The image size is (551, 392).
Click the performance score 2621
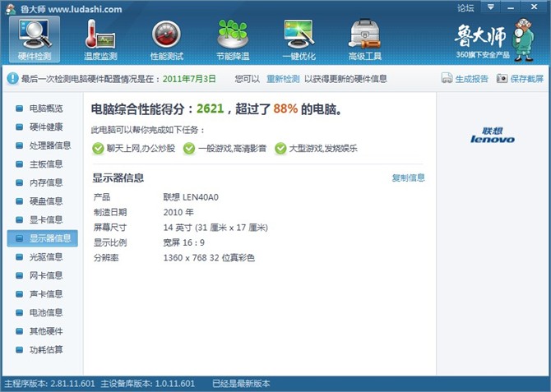[211, 108]
